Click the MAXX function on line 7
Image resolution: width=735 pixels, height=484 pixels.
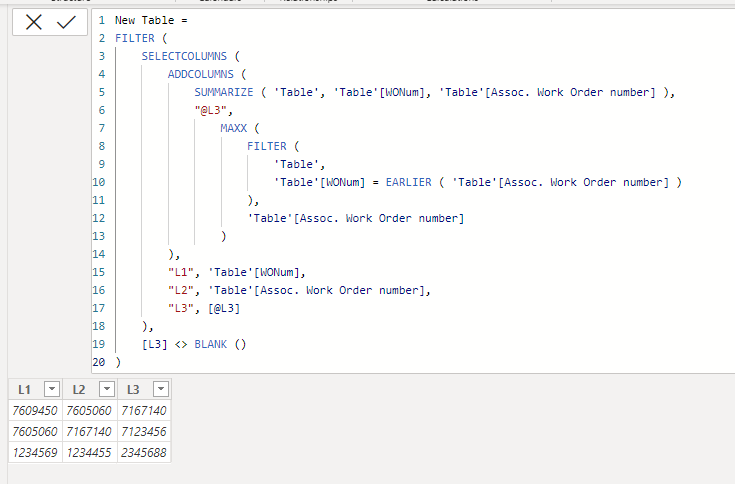[233, 128]
